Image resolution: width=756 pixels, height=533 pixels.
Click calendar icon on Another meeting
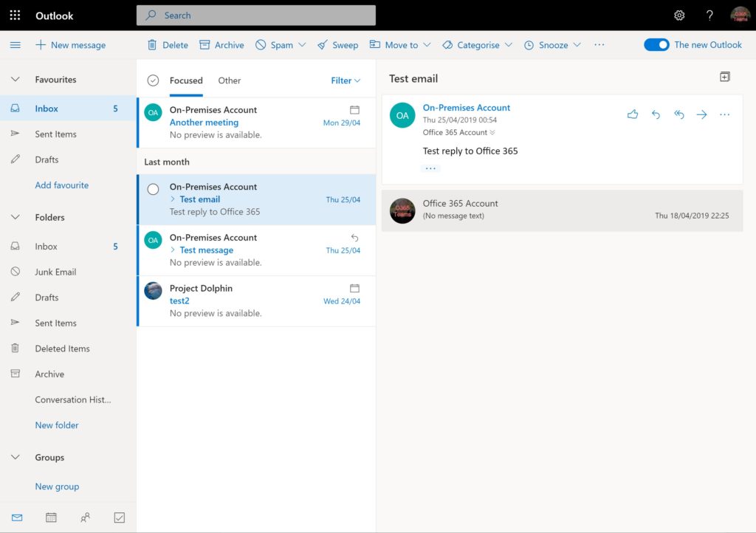(x=354, y=110)
